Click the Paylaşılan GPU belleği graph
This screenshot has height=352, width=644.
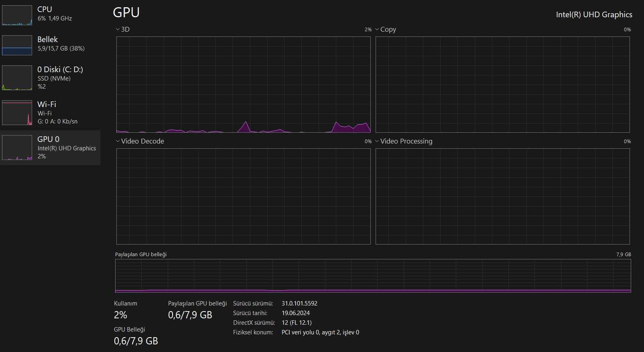[x=373, y=276]
